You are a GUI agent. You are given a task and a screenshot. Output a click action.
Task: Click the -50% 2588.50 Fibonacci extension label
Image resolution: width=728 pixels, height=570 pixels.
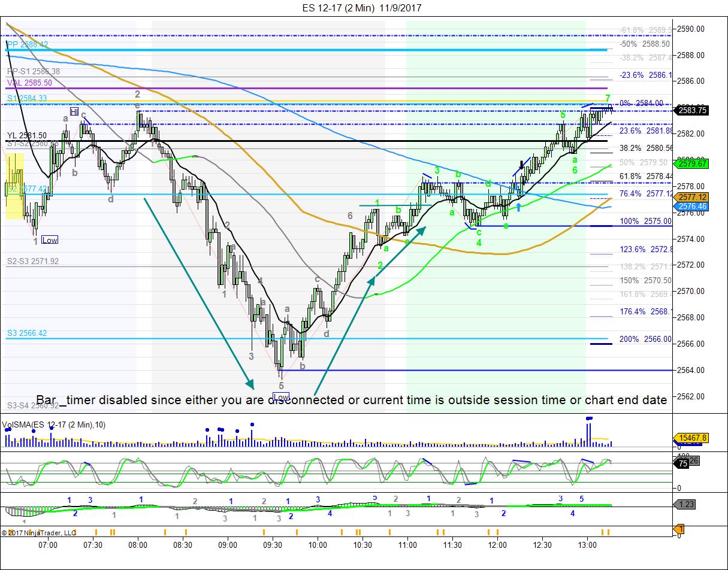(645, 44)
